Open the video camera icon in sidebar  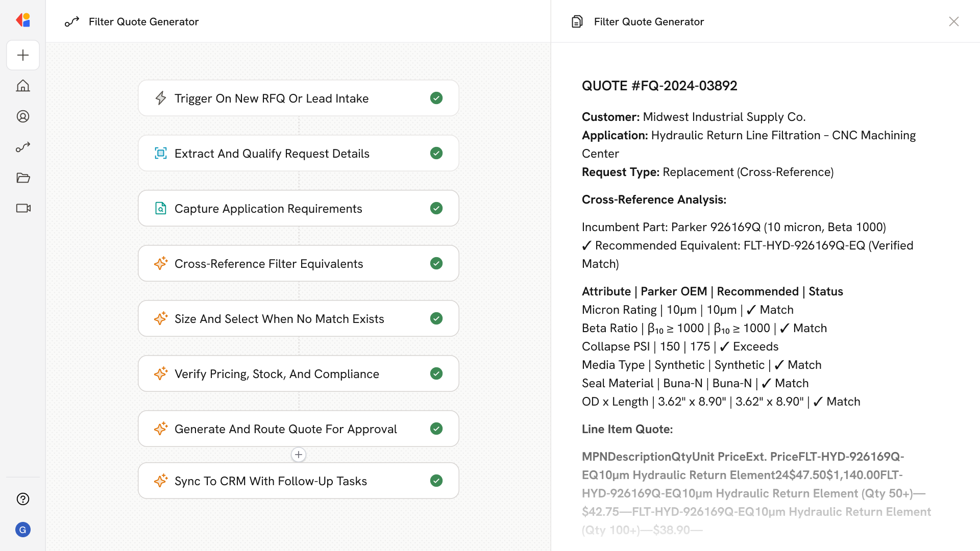click(x=23, y=208)
